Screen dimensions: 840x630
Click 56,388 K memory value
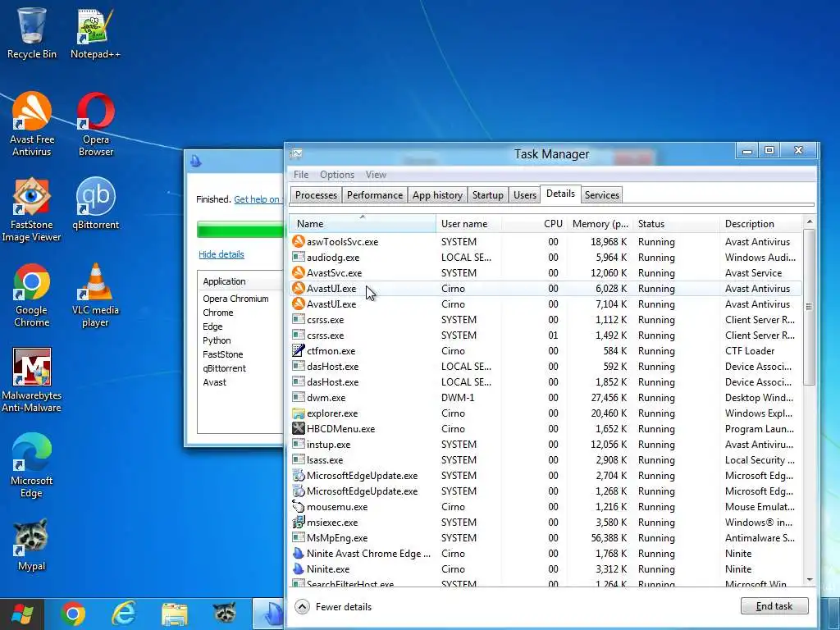pos(609,538)
